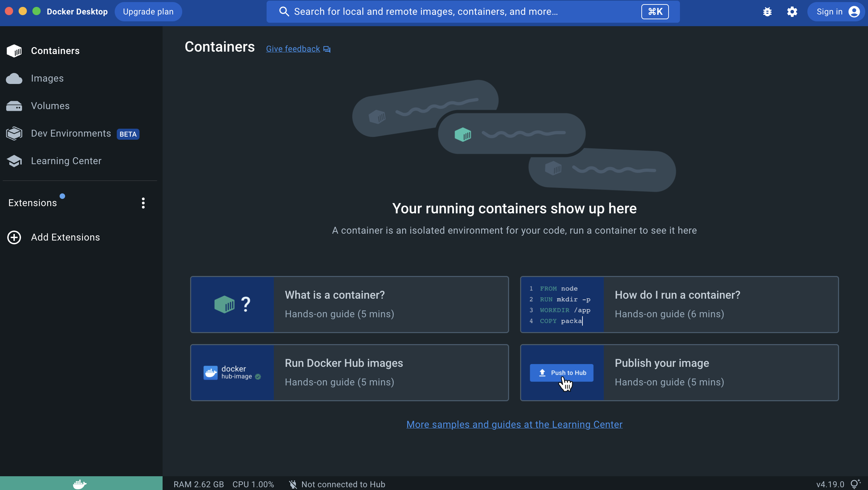Click the Containers sidebar icon
This screenshot has width=868, height=490.
[x=14, y=51]
